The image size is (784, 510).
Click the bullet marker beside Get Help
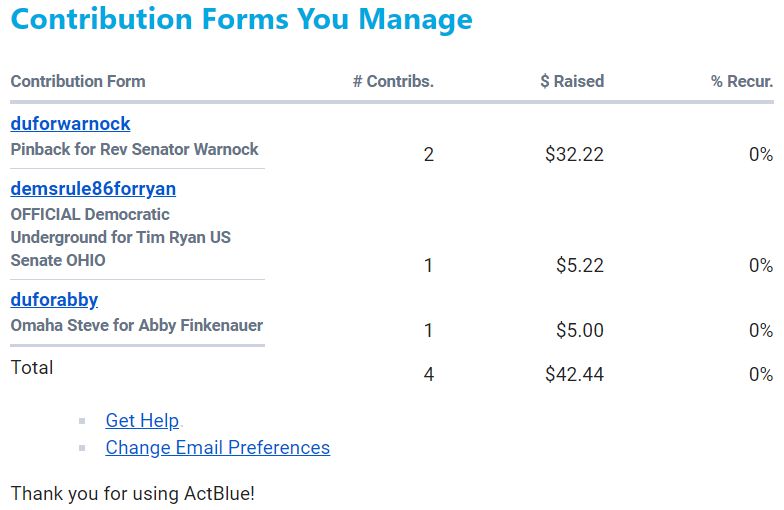[82, 421]
